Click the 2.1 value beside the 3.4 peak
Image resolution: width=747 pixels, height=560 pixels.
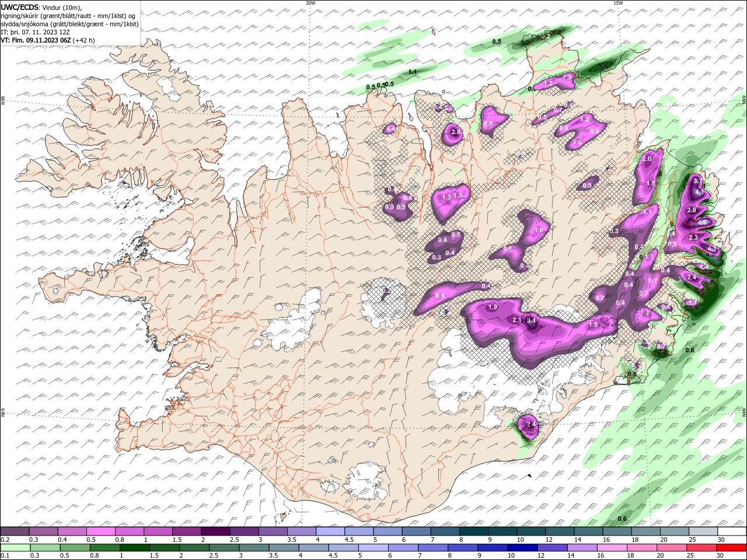[516, 320]
